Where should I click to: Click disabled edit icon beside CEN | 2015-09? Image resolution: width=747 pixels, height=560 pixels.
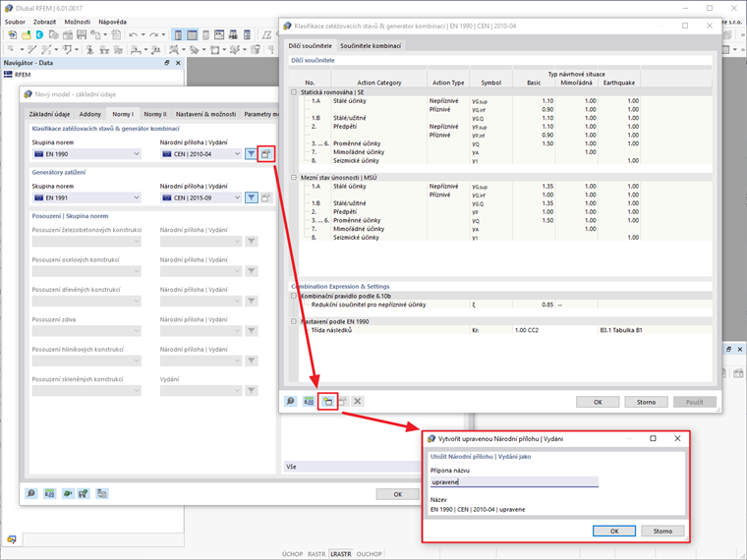pyautogui.click(x=265, y=197)
